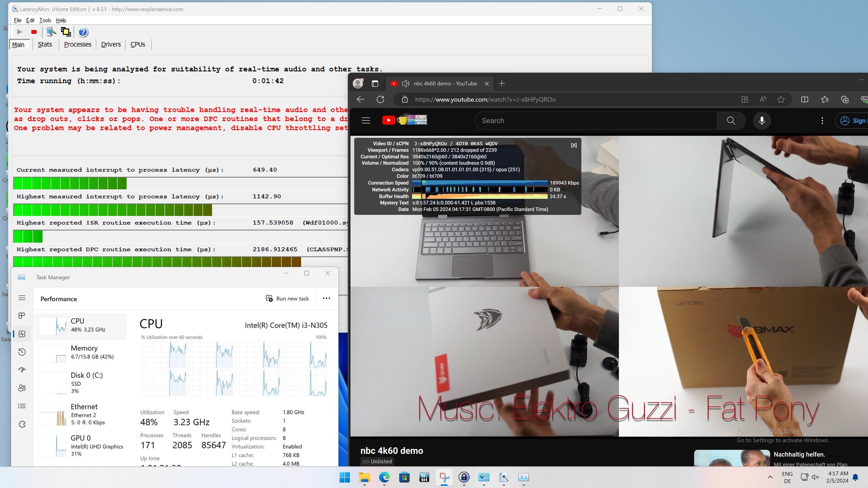The image size is (868, 488).
Task: Toggle Edge split screen icon
Action: point(805,99)
